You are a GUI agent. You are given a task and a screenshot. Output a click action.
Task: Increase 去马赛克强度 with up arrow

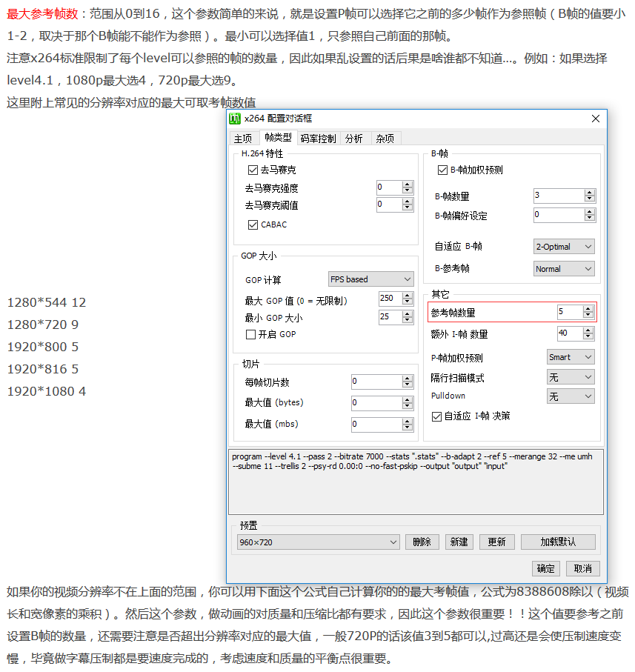point(408,184)
